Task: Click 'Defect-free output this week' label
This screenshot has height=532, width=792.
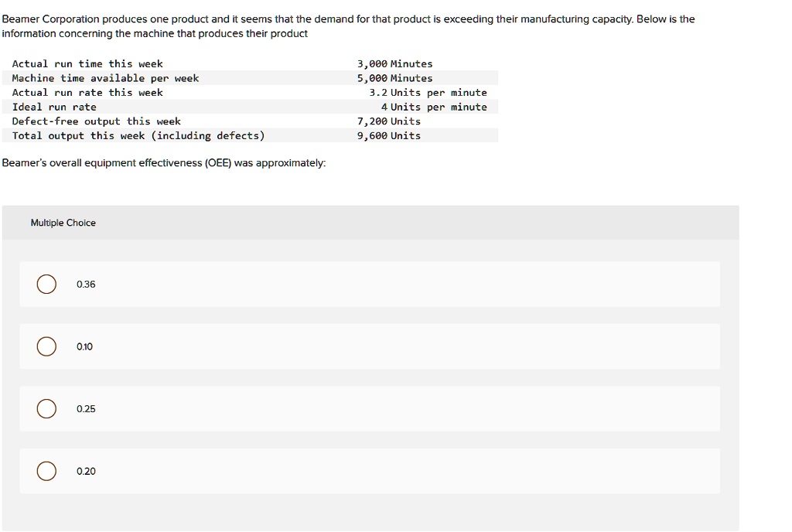Action: click(x=97, y=121)
